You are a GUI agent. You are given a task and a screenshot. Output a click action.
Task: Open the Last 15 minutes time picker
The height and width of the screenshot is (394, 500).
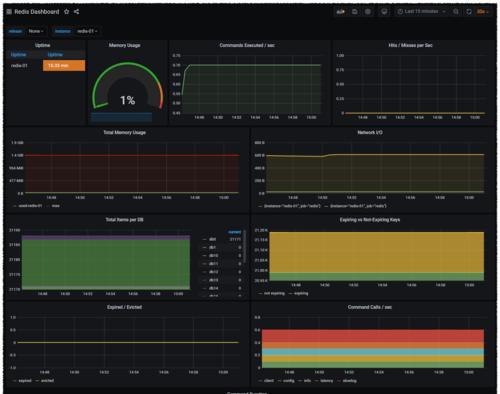(421, 12)
